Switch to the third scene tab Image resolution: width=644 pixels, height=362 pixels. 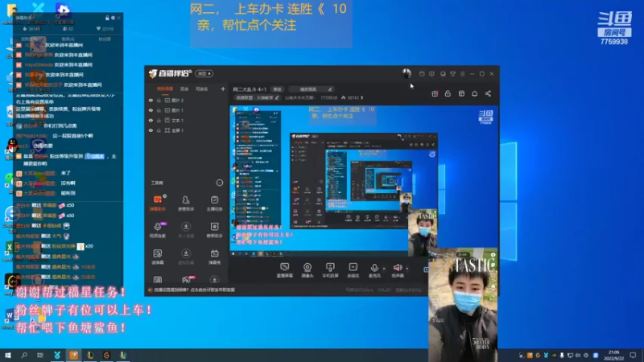point(202,89)
